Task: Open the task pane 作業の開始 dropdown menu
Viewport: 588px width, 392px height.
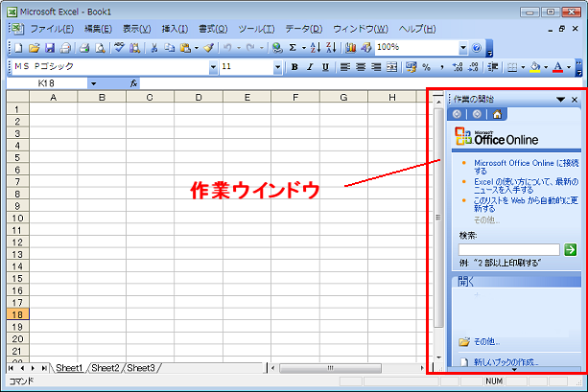Action: pyautogui.click(x=560, y=100)
